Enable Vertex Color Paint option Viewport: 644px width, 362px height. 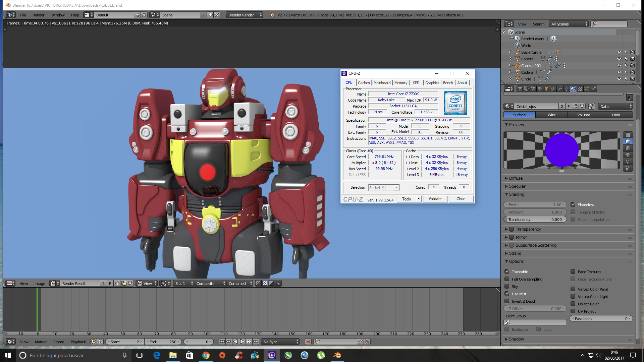(573, 289)
